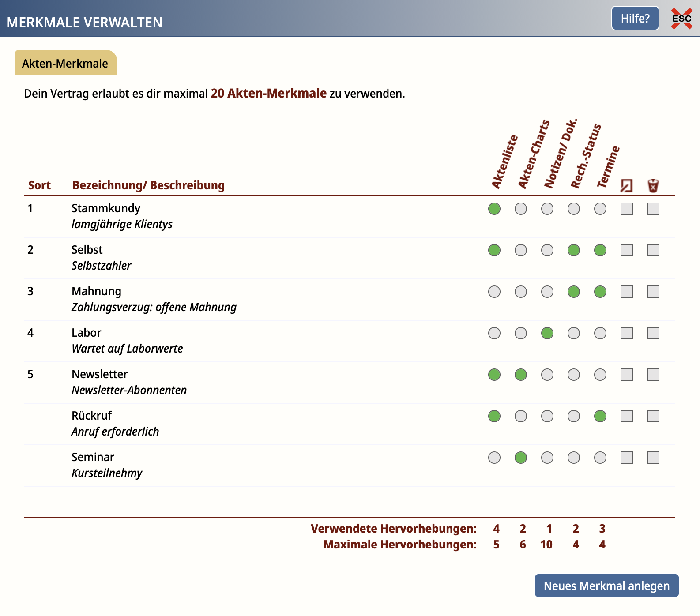Disable Notizen/Dok. highlight for Labor
The height and width of the screenshot is (616, 700).
point(547,333)
